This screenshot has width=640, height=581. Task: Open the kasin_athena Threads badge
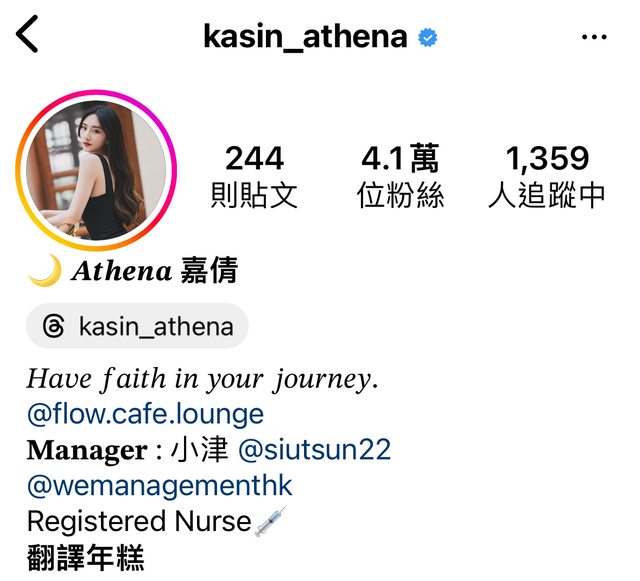tap(138, 326)
